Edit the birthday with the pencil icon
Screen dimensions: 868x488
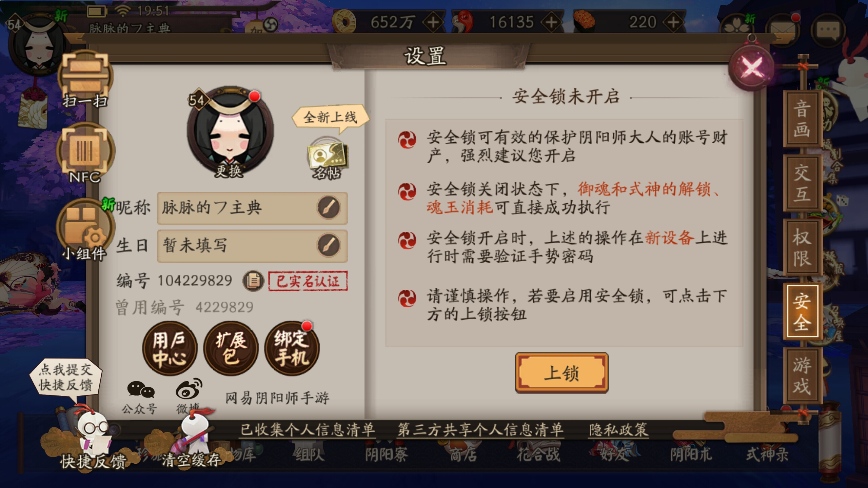pos(329,245)
